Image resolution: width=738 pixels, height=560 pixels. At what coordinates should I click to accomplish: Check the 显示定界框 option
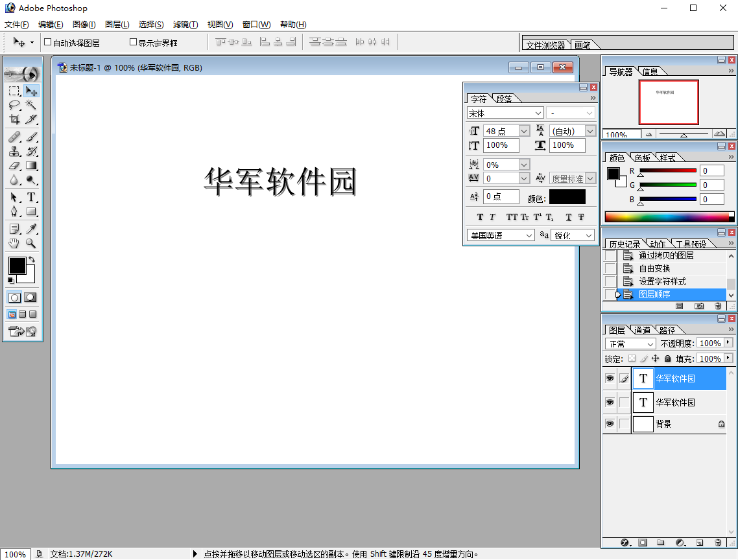point(133,42)
